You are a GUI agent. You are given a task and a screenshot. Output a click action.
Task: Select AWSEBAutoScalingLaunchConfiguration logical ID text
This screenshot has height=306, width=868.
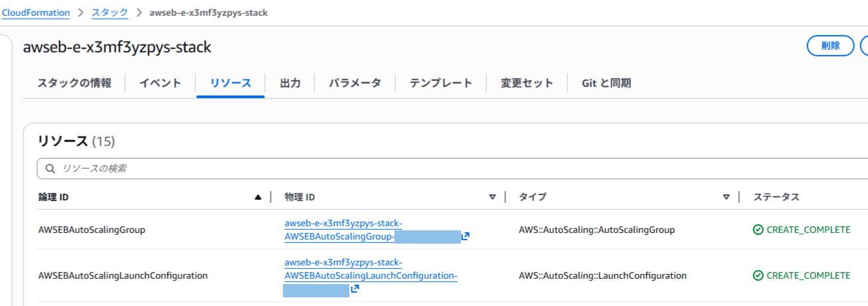(123, 275)
